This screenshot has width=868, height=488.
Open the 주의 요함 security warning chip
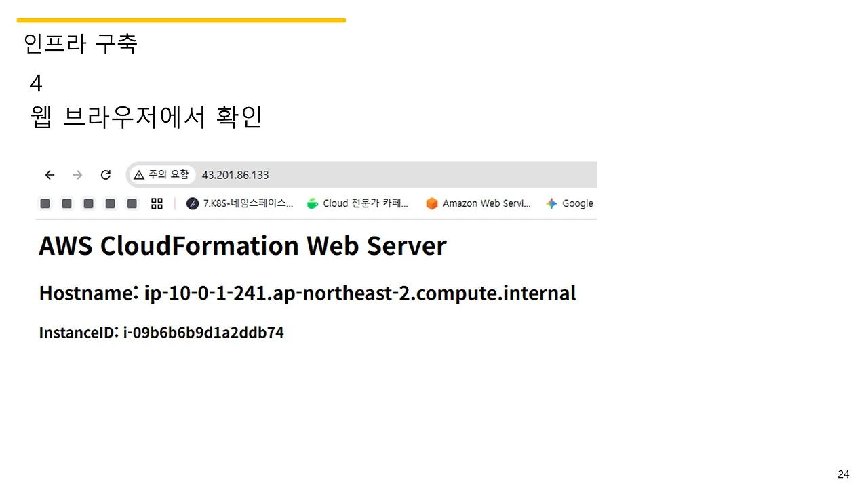pyautogui.click(x=161, y=175)
